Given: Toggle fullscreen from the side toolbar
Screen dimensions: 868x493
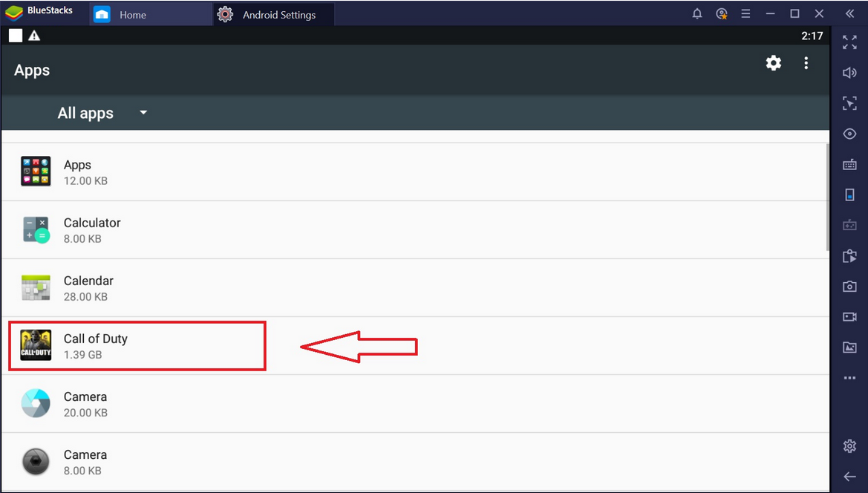Looking at the screenshot, I should tap(849, 42).
